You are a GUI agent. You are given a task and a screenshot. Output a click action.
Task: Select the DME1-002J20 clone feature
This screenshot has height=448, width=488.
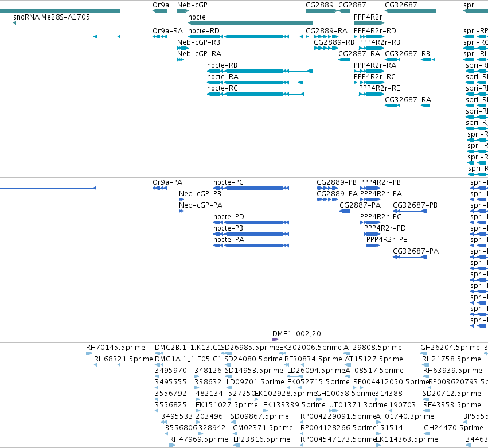point(380,340)
